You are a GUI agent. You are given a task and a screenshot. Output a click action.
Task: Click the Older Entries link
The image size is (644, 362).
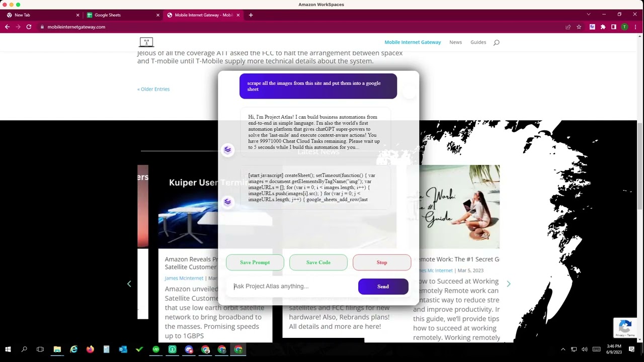point(153,89)
